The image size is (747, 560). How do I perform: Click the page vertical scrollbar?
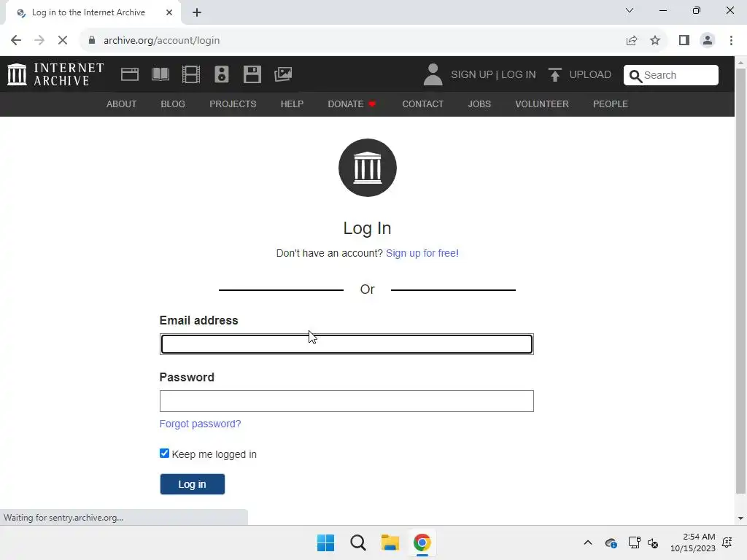tap(740, 281)
